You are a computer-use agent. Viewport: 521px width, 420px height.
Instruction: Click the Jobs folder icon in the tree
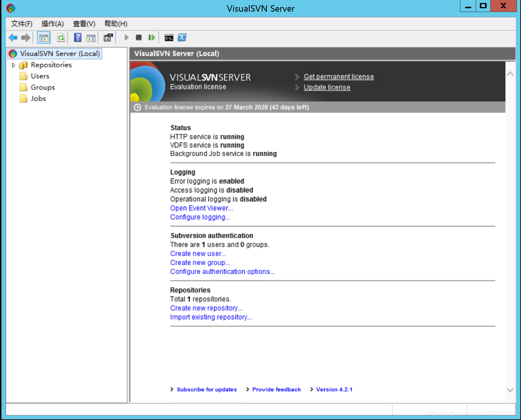(x=24, y=99)
